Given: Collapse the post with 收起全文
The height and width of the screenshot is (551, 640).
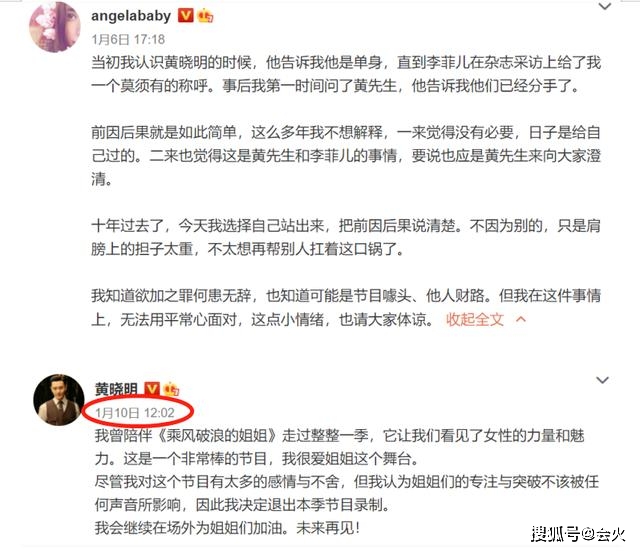Looking at the screenshot, I should 475,320.
